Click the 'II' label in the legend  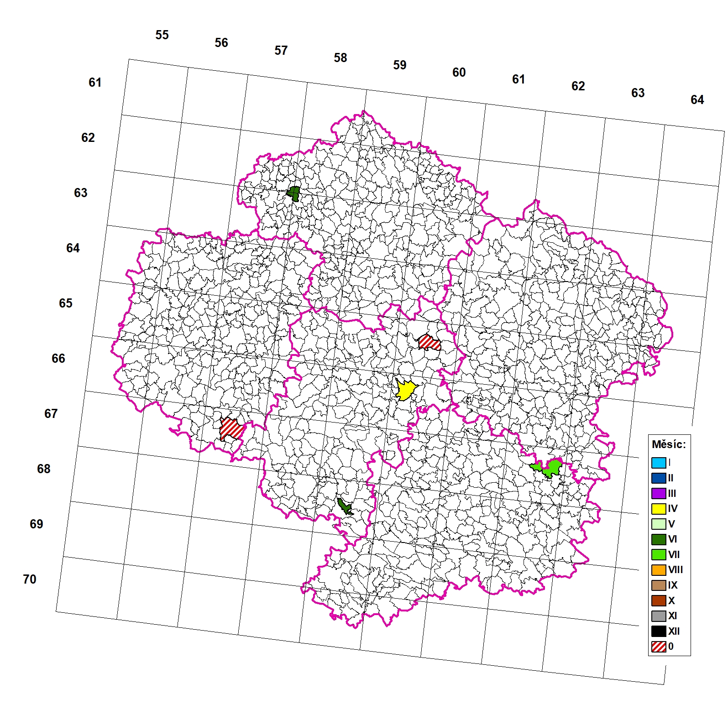[670, 478]
